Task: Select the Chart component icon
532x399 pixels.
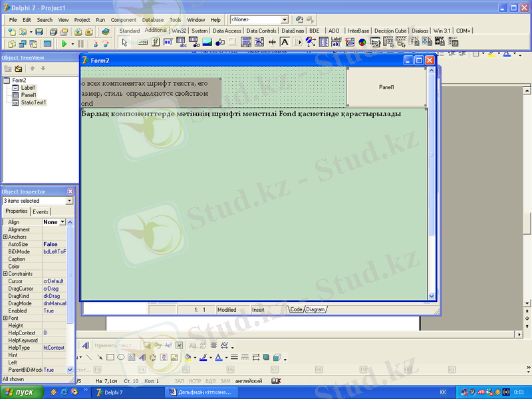Action: click(x=362, y=42)
